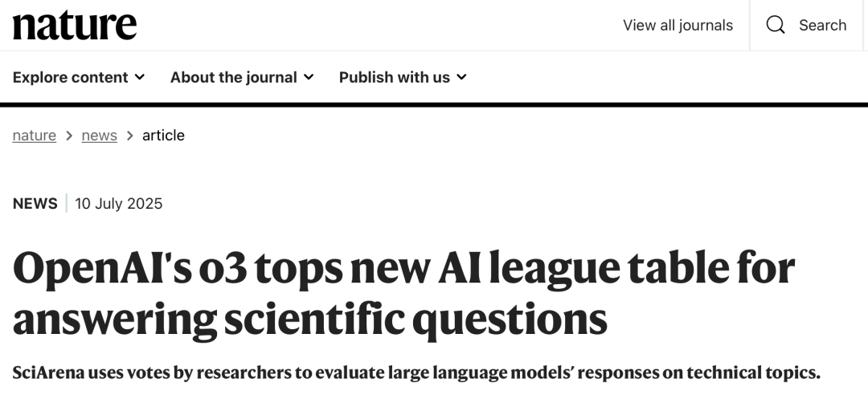Click the thick black divider under navigation

tap(434, 104)
